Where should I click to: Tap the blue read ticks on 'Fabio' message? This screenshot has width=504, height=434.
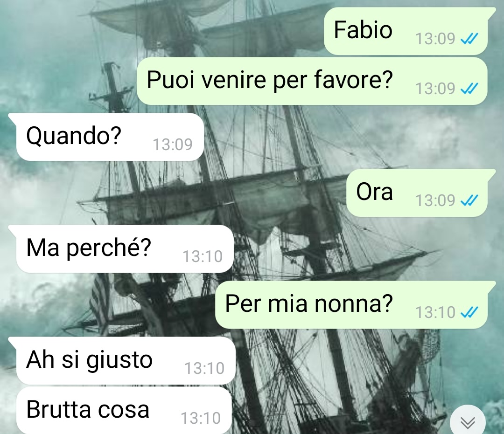(469, 39)
